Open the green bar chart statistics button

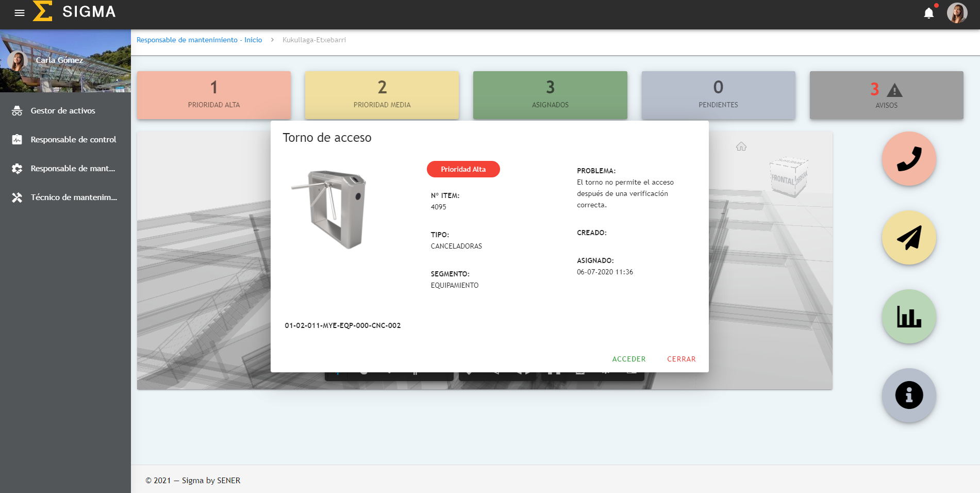[909, 317]
